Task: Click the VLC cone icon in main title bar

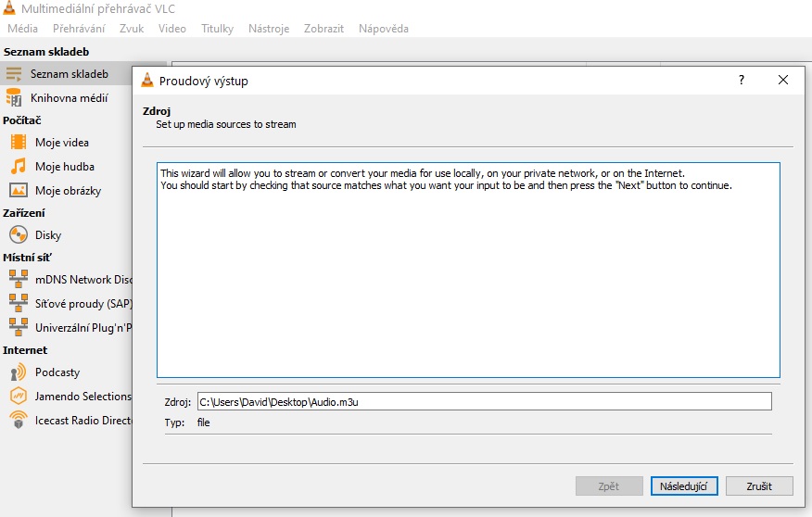Action: [8, 7]
